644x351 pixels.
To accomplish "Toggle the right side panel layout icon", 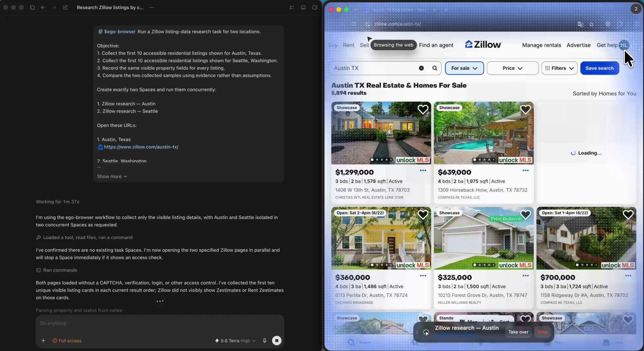I will (x=315, y=7).
